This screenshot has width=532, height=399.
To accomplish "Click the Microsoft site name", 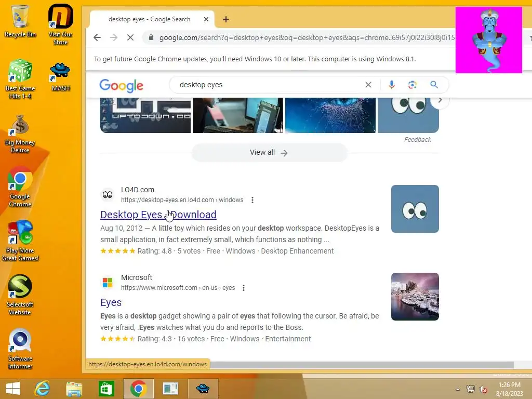I will (137, 277).
